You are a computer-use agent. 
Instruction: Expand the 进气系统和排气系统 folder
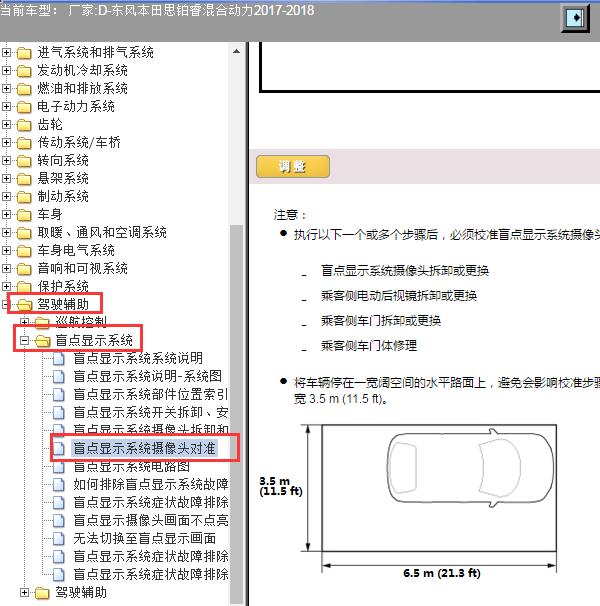[x=6, y=52]
